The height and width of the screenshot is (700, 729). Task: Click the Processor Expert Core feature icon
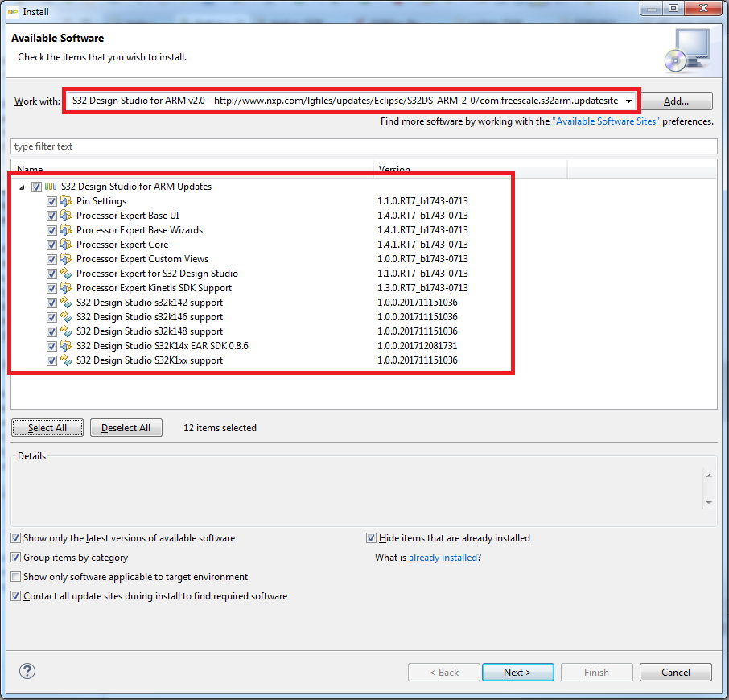click(x=67, y=244)
